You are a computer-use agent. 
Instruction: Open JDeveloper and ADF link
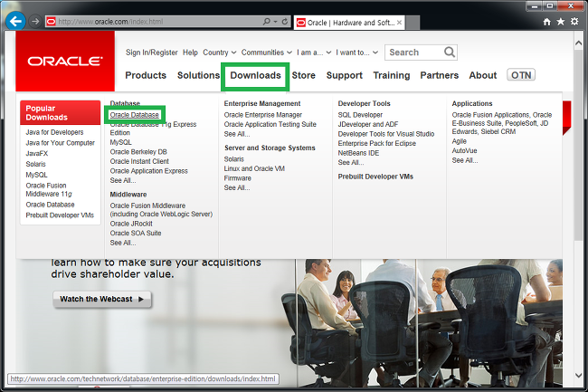(x=368, y=124)
